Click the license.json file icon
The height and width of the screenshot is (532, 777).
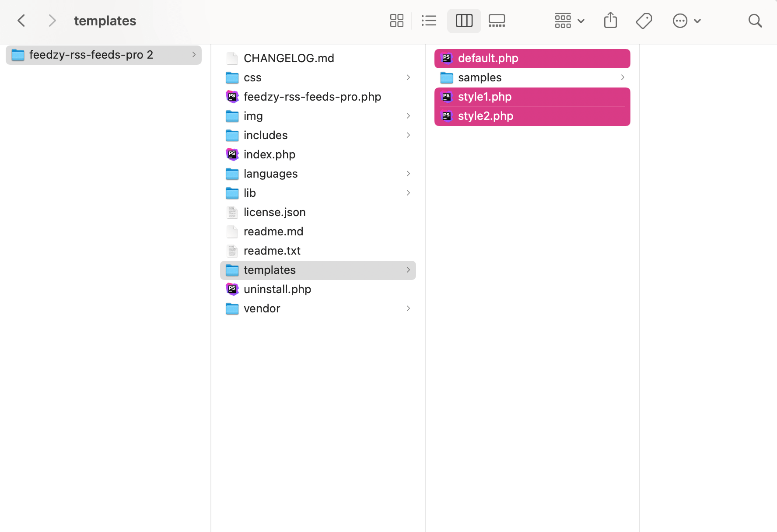point(232,212)
